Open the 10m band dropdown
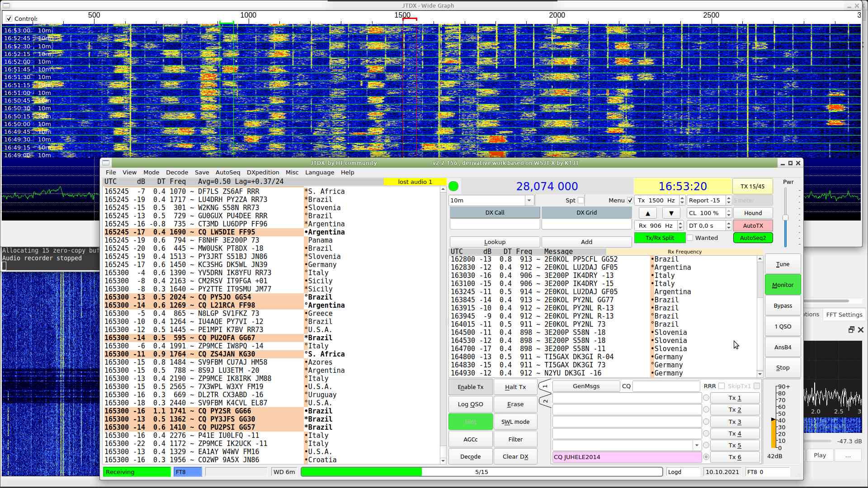This screenshot has width=868, height=488. [528, 200]
